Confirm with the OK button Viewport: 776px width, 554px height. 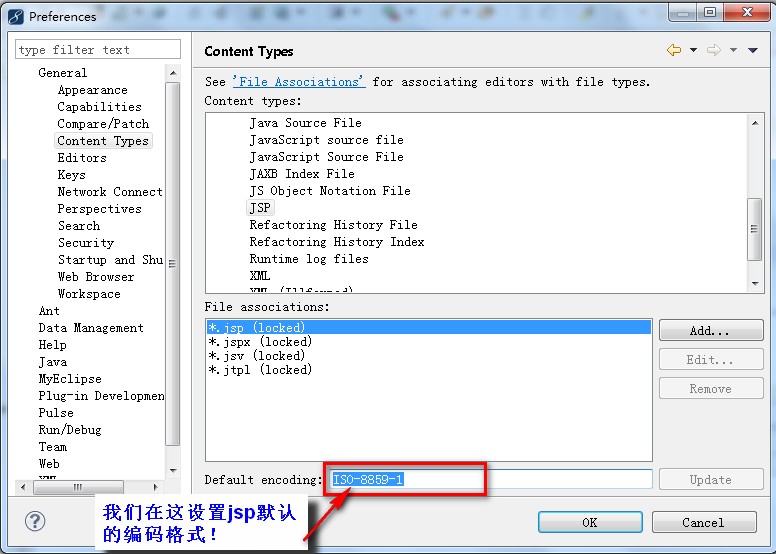point(590,522)
